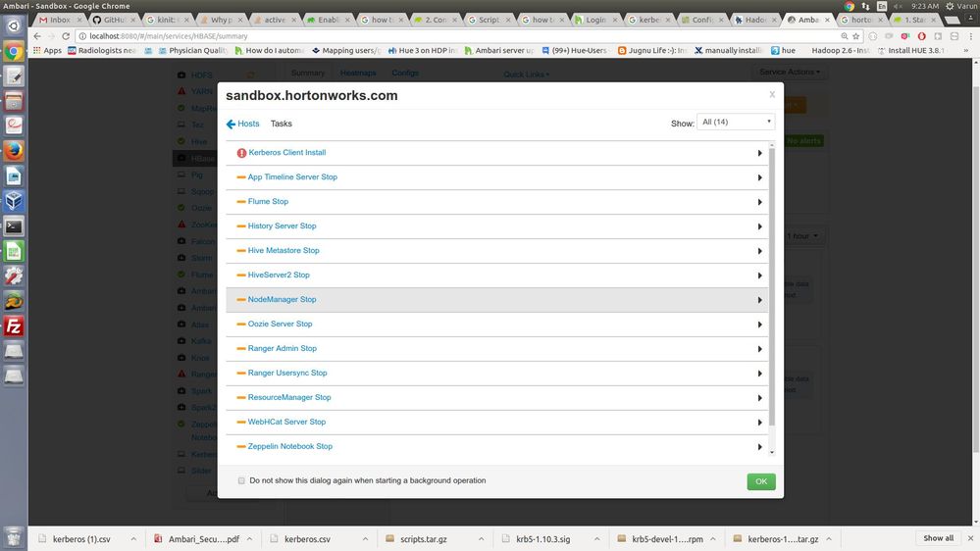Check 'Do not show this dialog again' box
The width and height of the screenshot is (980, 551).
coord(241,480)
